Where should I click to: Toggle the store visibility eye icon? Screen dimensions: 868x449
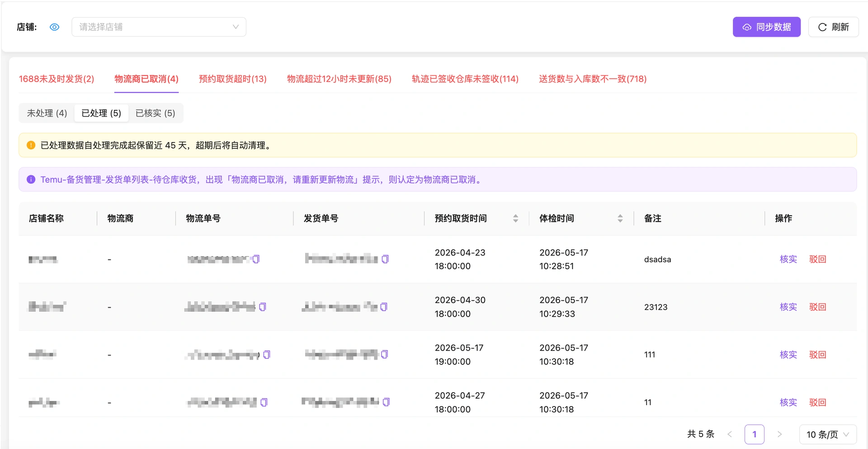pos(54,27)
